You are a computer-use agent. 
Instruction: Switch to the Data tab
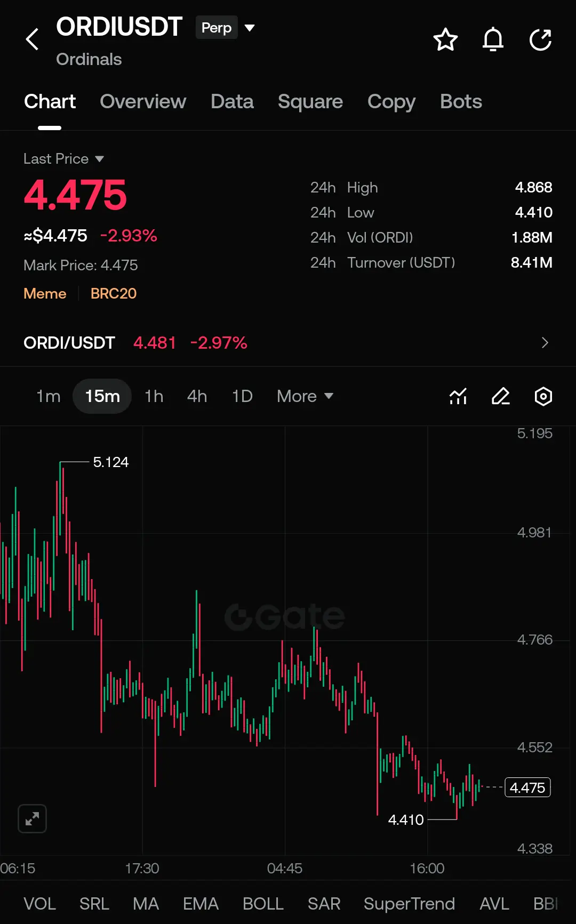pos(232,101)
